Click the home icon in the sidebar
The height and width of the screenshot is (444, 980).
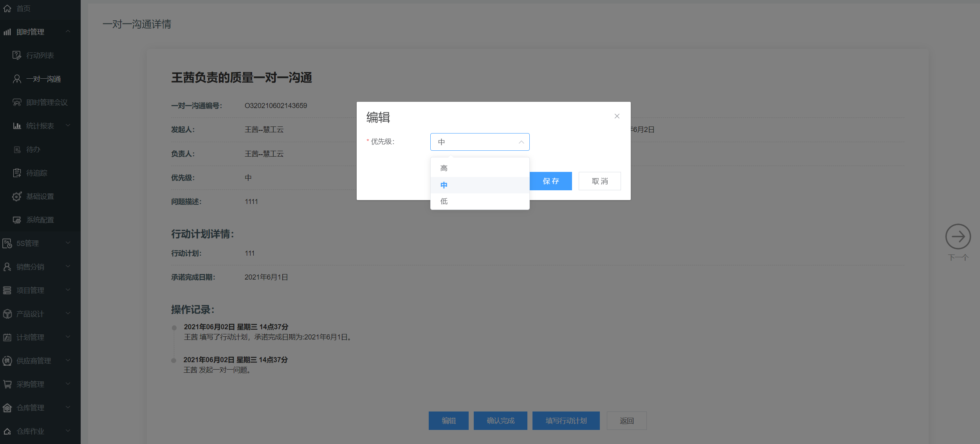(x=7, y=8)
